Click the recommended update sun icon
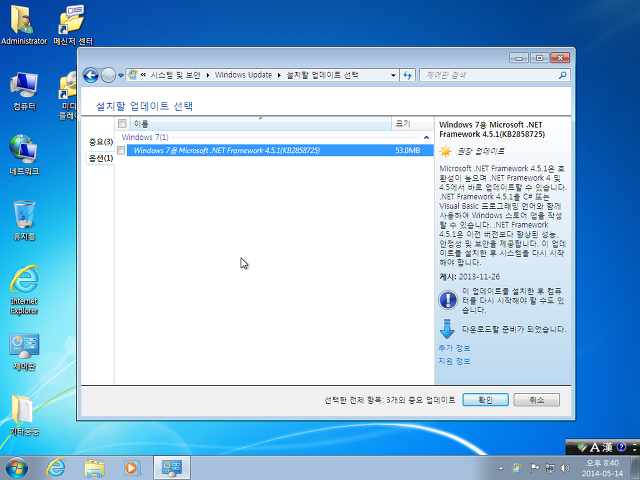Image resolution: width=640 pixels, height=480 pixels. point(445,151)
